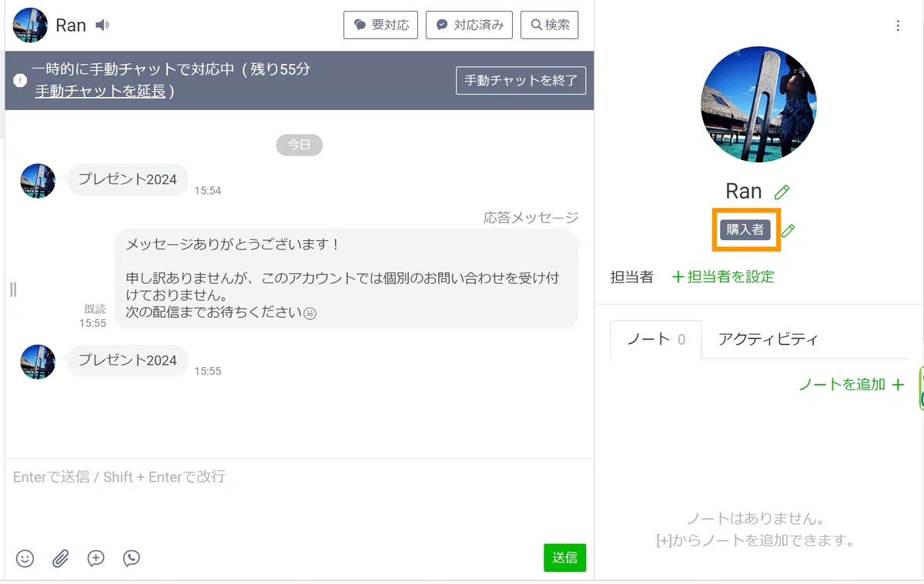Click ＋担当者を設定 link

(x=723, y=277)
